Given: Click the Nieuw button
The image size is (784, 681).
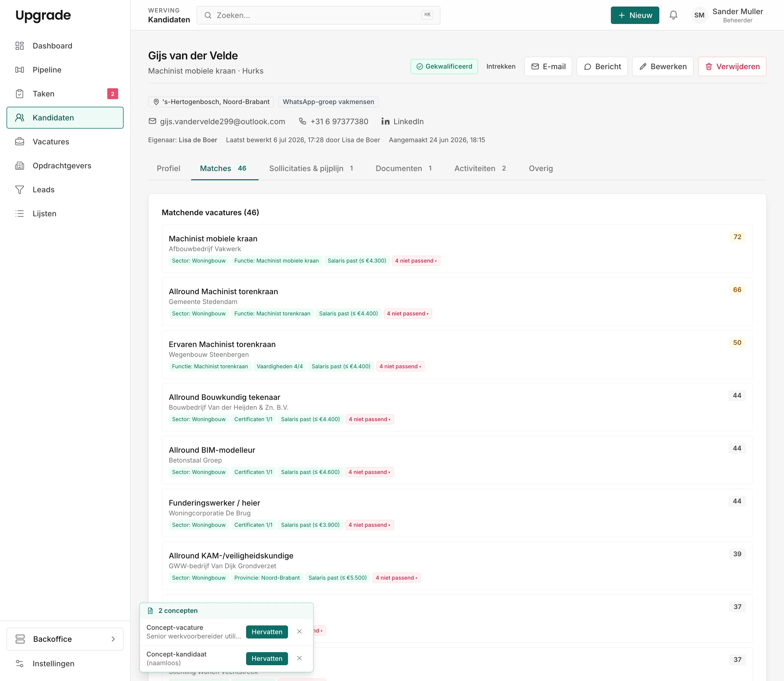Looking at the screenshot, I should click(635, 15).
